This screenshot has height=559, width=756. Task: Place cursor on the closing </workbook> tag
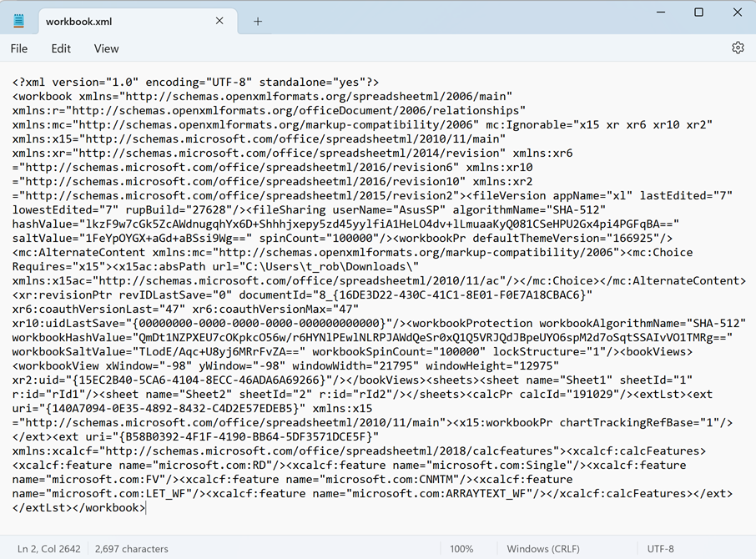coord(111,507)
